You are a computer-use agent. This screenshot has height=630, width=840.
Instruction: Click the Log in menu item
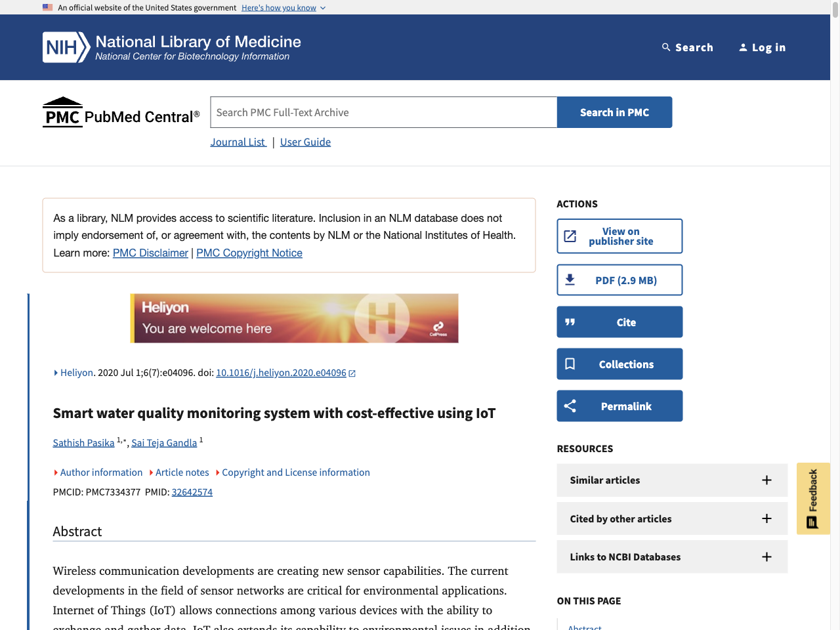pyautogui.click(x=762, y=47)
